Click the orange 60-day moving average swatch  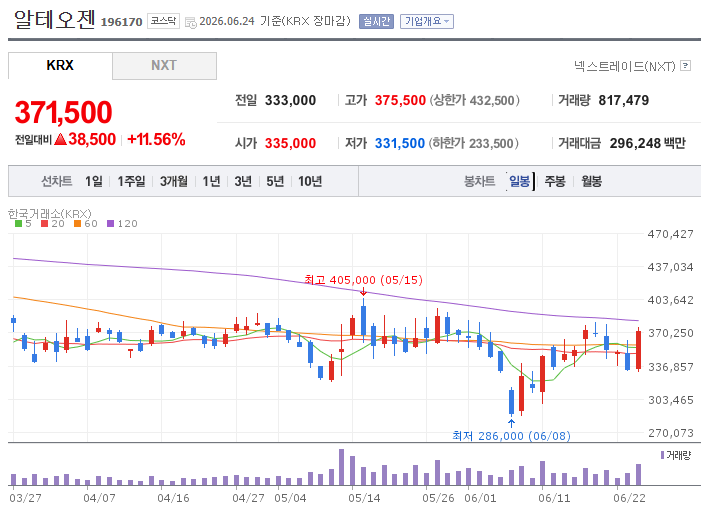pyautogui.click(x=77, y=223)
